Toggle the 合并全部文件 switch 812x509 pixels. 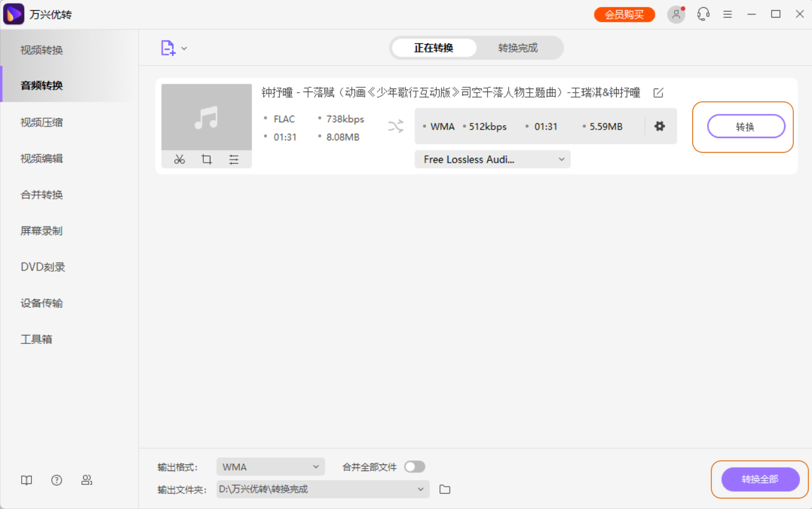point(415,466)
